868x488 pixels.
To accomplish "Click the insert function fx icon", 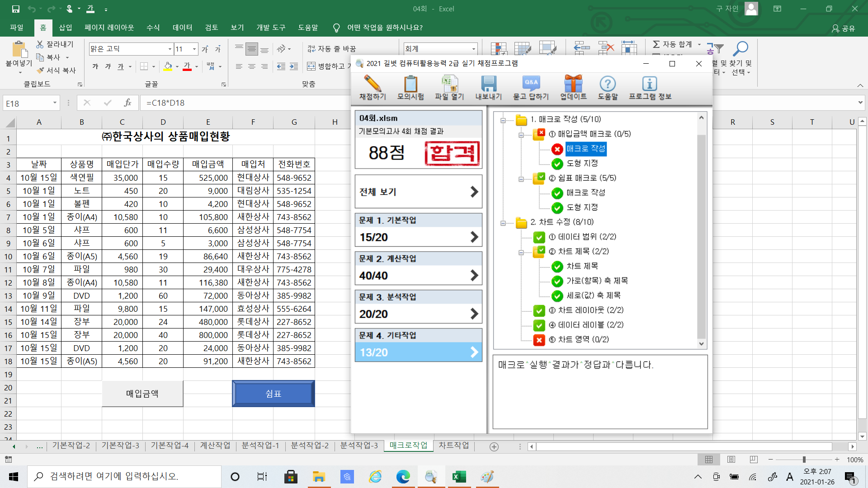I will coord(127,103).
